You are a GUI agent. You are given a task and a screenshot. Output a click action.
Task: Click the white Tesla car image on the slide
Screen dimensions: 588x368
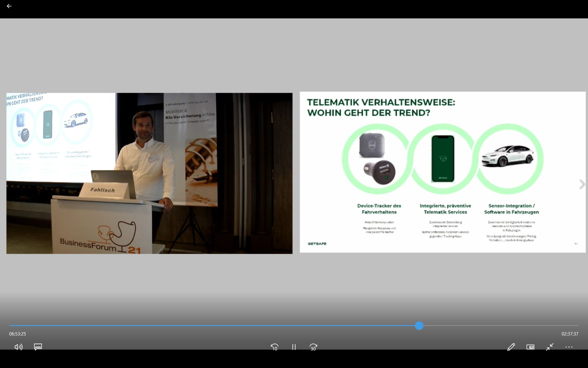[x=508, y=156]
